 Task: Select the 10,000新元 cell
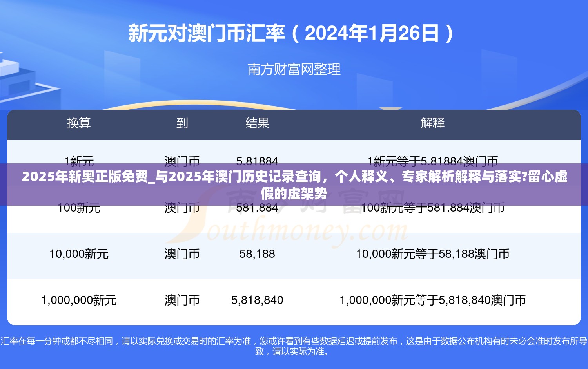[x=79, y=254]
